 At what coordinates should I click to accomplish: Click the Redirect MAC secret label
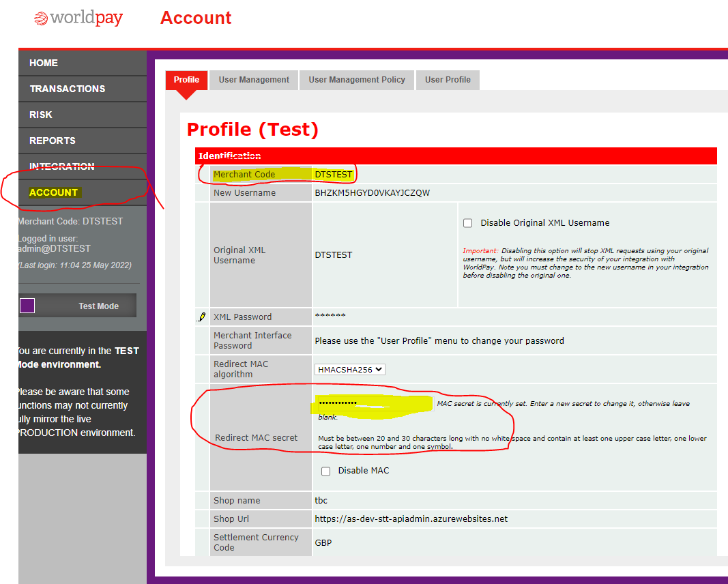(x=257, y=438)
